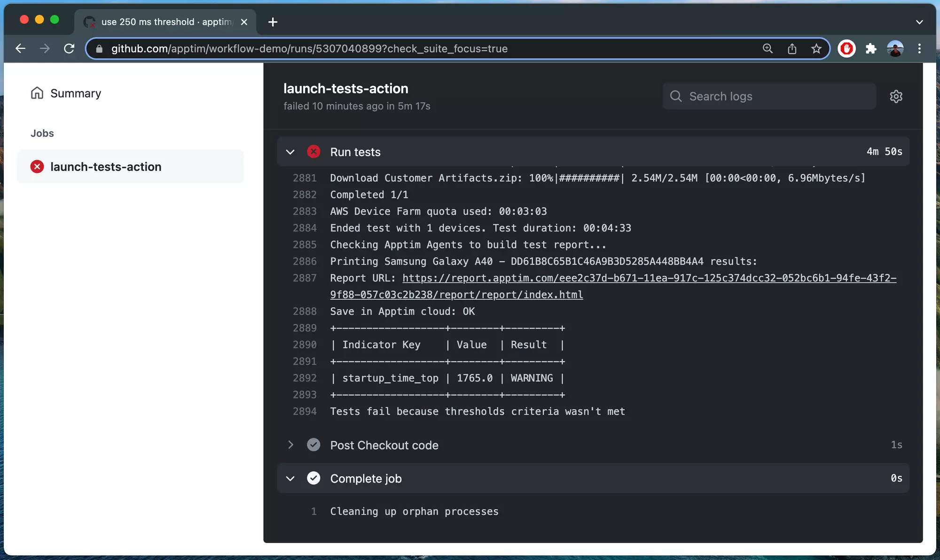Click the green checkmark on Post Checkout code
Viewport: 940px width, 560px height.
coord(313,445)
